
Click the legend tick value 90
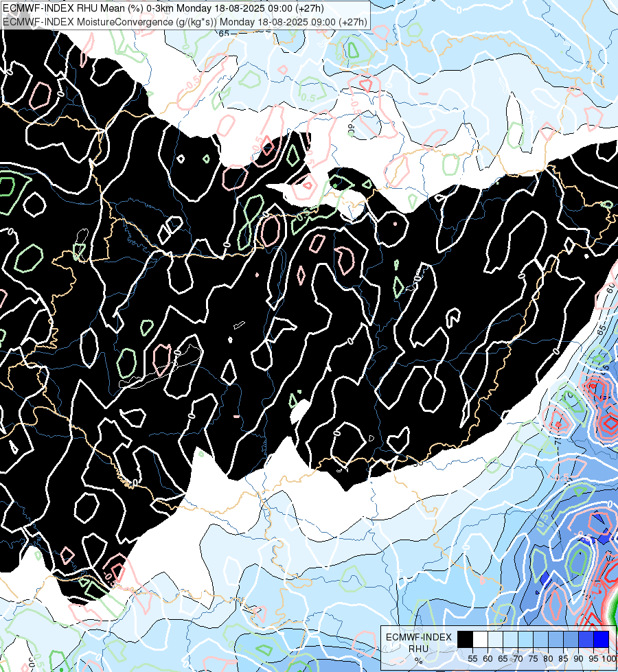(579, 659)
